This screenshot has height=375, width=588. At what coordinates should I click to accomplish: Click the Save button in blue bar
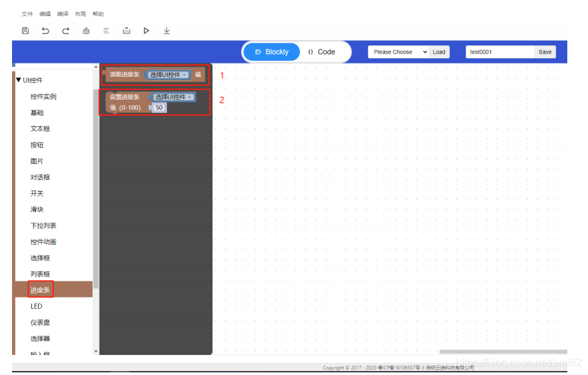[545, 51]
